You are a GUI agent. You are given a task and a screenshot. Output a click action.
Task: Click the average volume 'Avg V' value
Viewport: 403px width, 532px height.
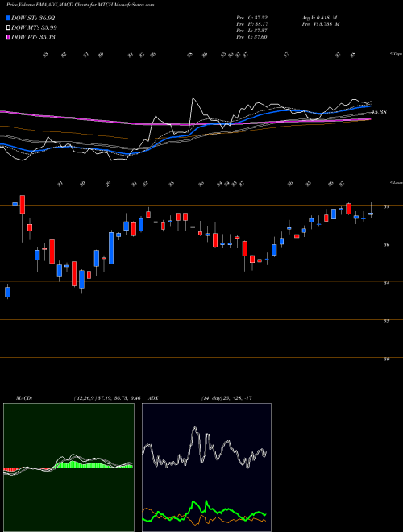pyautogui.click(x=326, y=18)
